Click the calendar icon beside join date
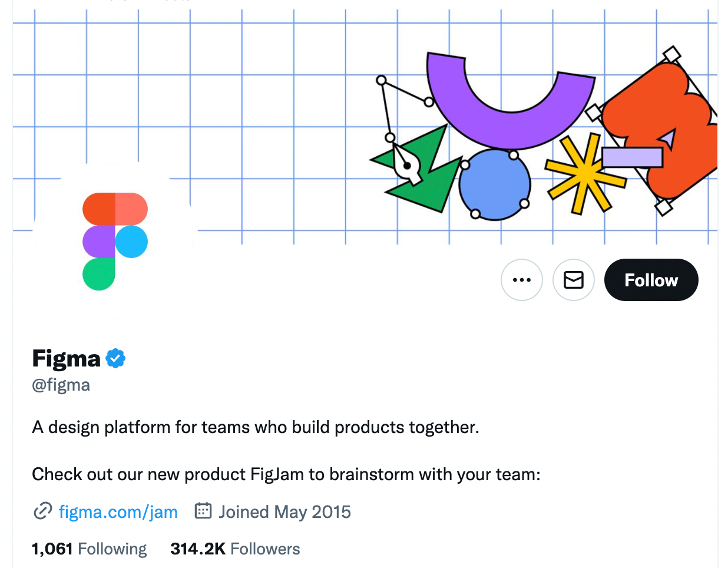728x568 pixels. (x=203, y=511)
